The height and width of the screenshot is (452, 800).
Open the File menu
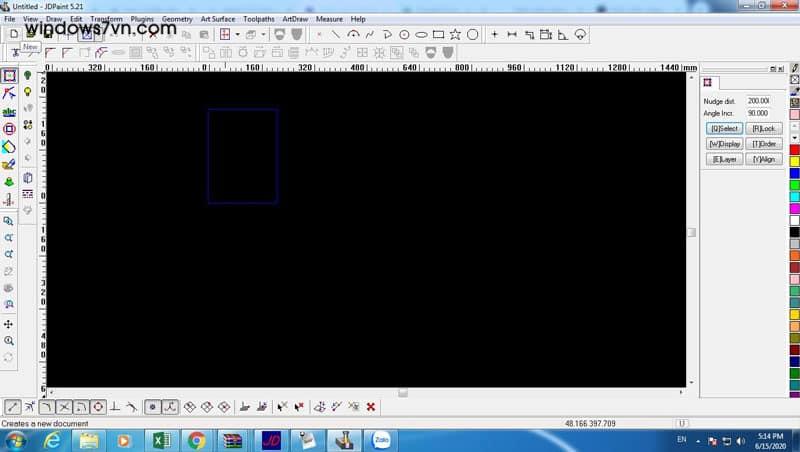[x=9, y=19]
